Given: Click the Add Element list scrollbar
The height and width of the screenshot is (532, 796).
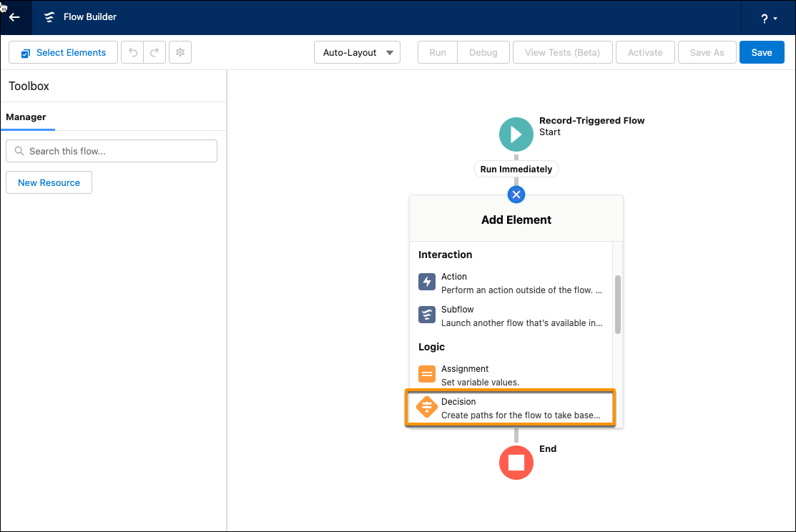Looking at the screenshot, I should pos(618,305).
